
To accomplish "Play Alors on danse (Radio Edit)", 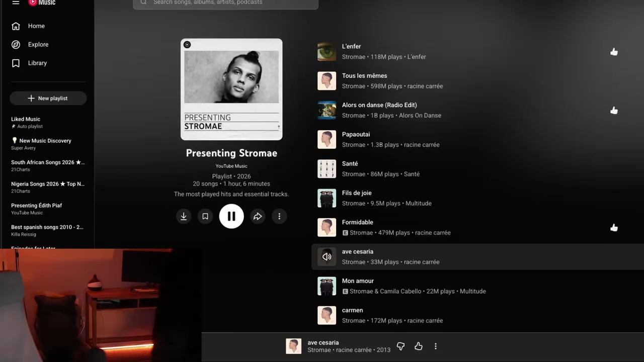I will (x=379, y=105).
